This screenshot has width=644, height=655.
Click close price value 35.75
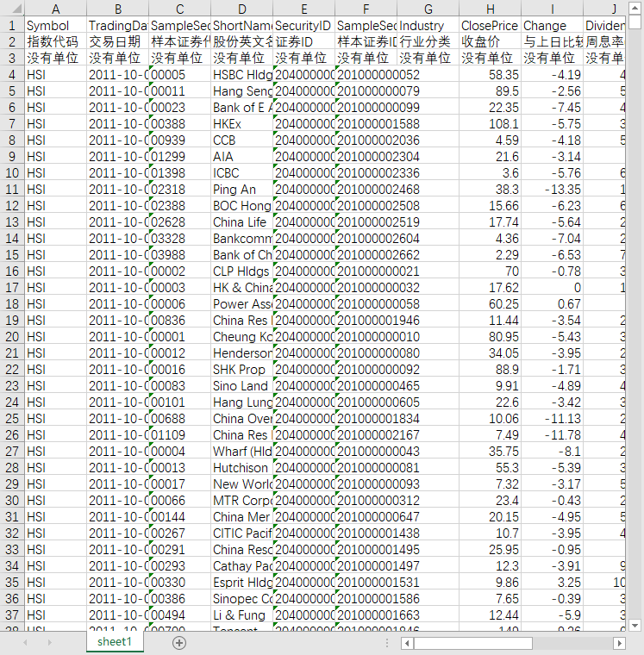(x=491, y=451)
